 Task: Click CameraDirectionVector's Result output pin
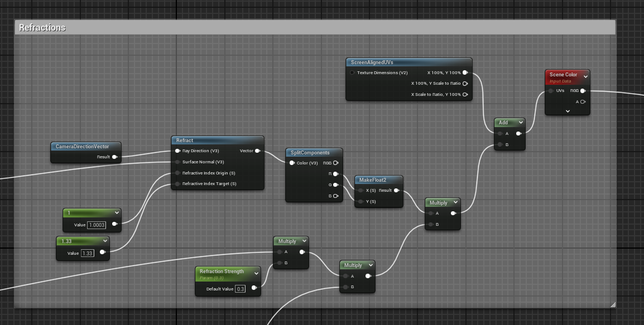(114, 157)
